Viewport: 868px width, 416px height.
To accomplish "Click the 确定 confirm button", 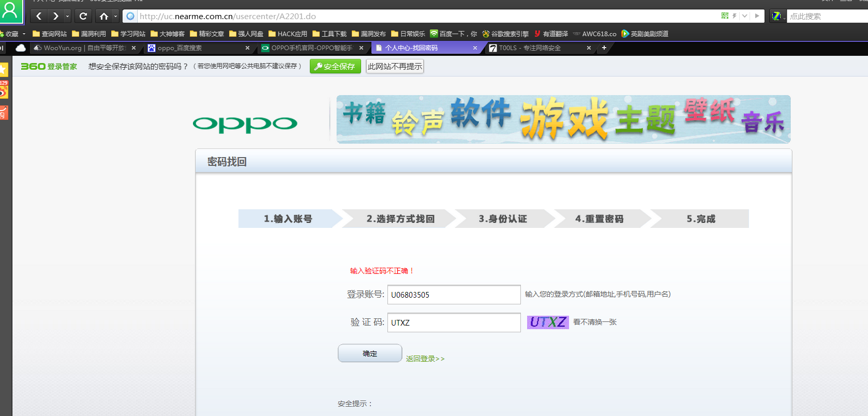I will 370,353.
